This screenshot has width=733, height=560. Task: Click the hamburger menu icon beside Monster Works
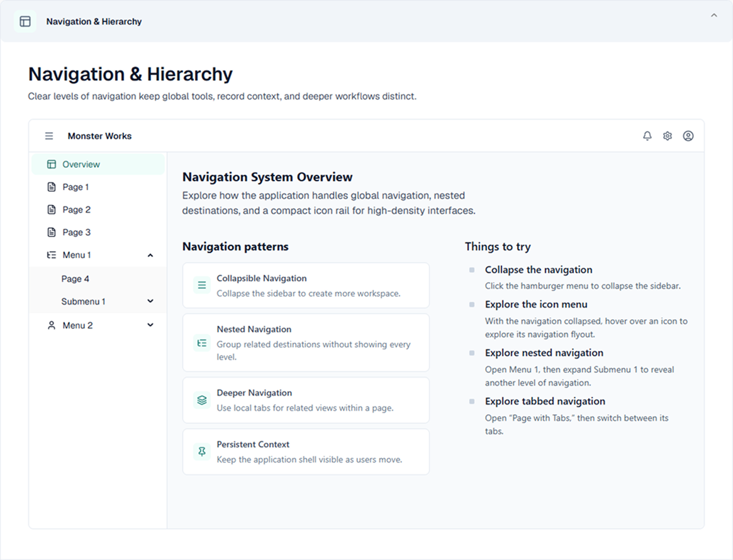click(49, 136)
